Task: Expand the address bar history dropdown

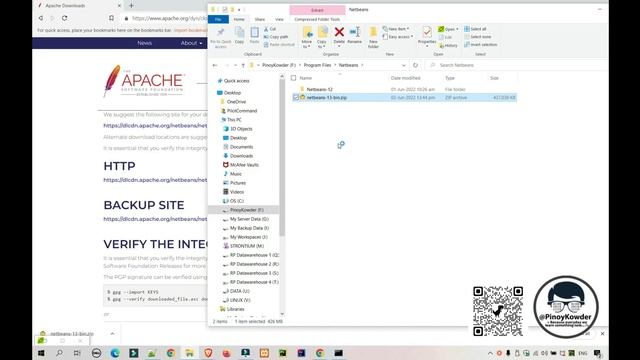Action: coord(404,65)
